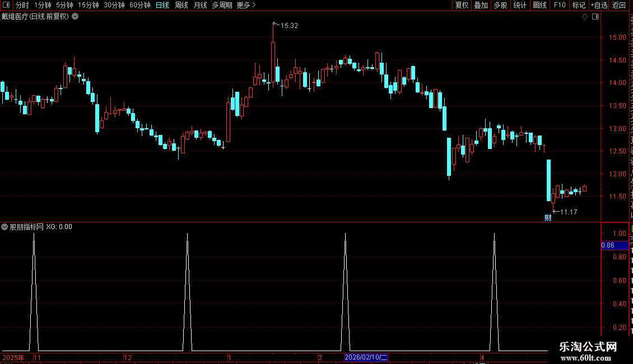Viewport: 633px width, 364px height.
Task: Expand the 更多 periods menu
Action: tap(246, 5)
